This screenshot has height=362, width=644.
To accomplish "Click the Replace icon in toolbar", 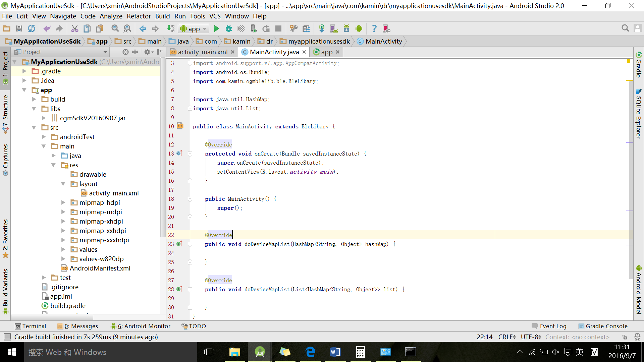I will coord(127,29).
